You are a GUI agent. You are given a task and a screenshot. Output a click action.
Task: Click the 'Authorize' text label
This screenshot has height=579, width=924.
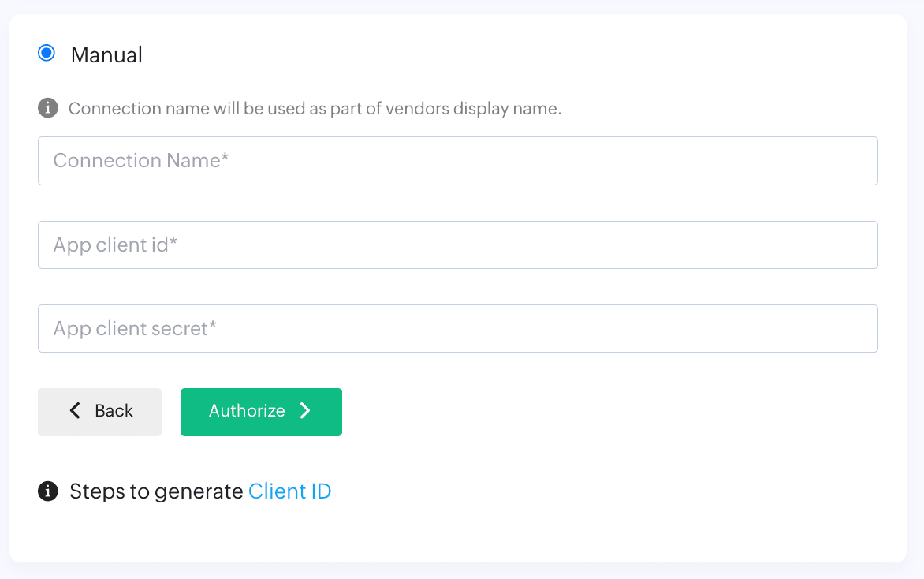tap(247, 411)
